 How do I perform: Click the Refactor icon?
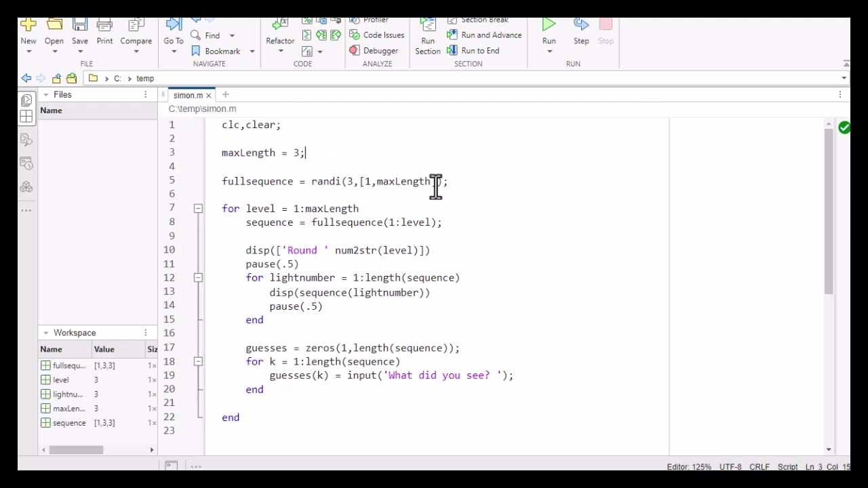280,25
